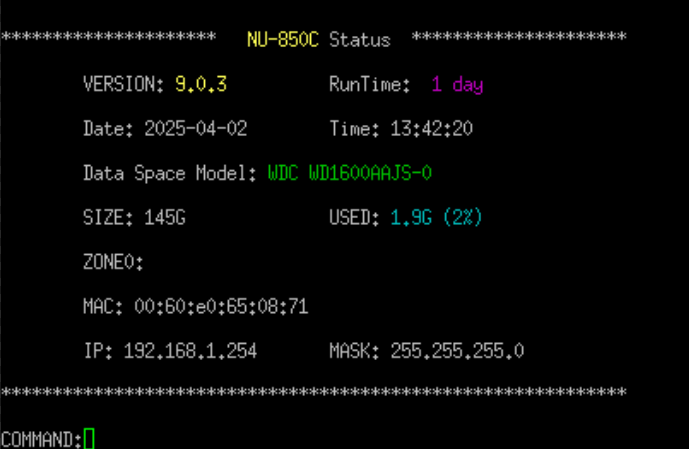Click the COMMAND prompt cursor

pos(89,438)
